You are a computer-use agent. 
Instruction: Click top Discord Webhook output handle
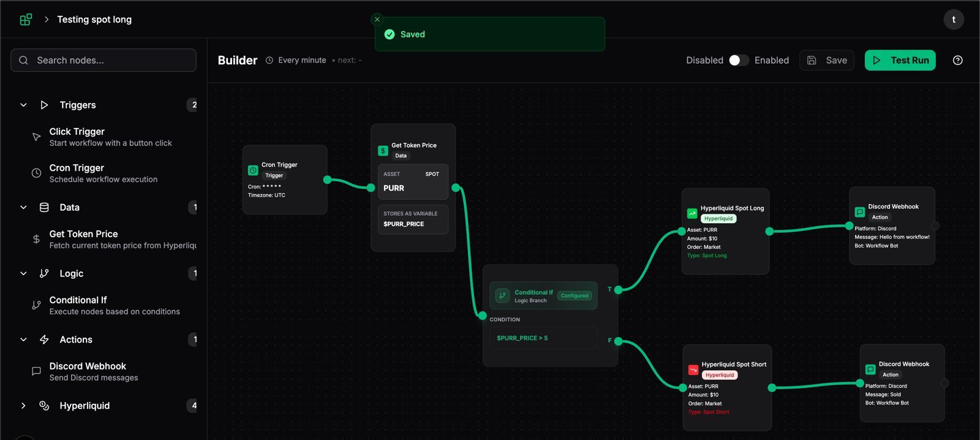pyautogui.click(x=935, y=226)
